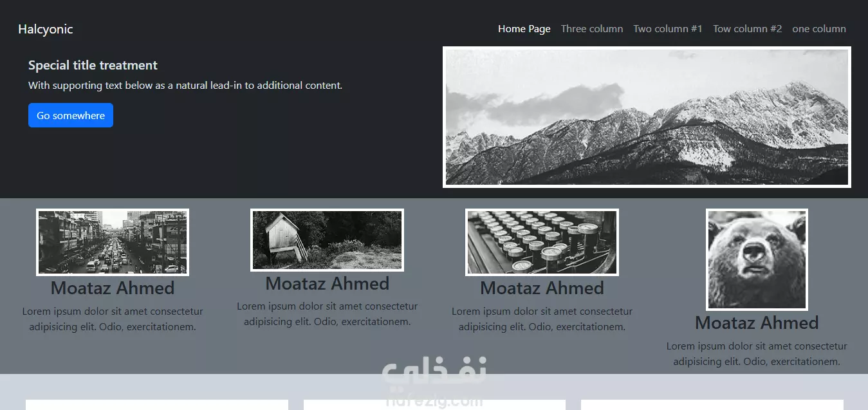The height and width of the screenshot is (410, 868).
Task: Click Lorem ipsum text under typewriter photo card
Action: click(542, 319)
